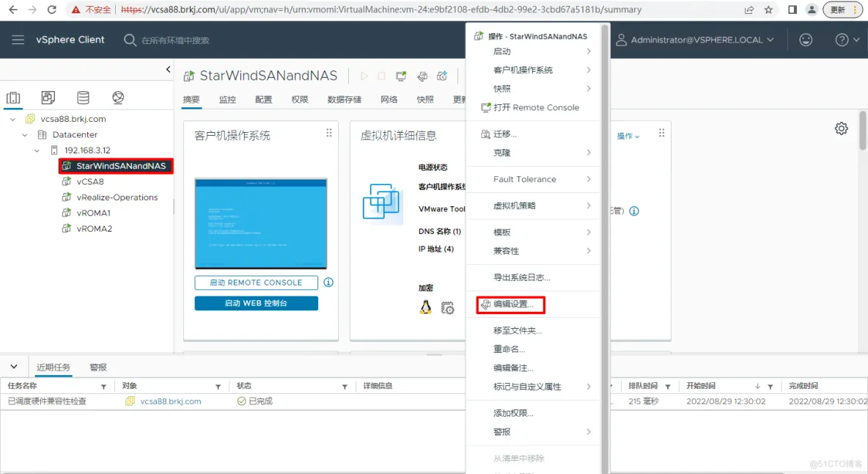Viewport: 868px width, 474px height.
Task: Click browser reload button
Action: [x=51, y=10]
